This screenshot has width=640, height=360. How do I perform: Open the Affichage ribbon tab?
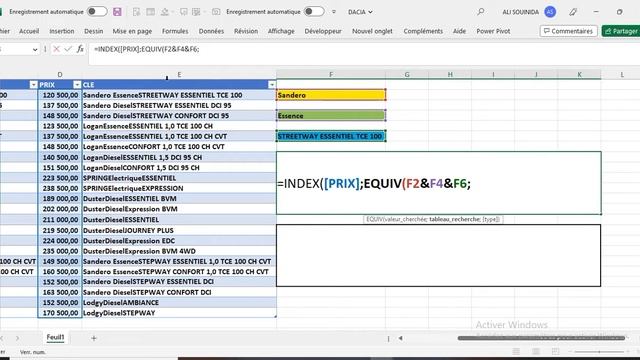[x=281, y=31]
